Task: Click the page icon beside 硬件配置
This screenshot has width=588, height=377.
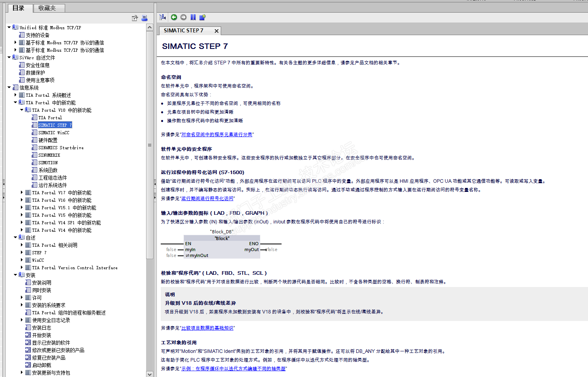Action: [34, 140]
